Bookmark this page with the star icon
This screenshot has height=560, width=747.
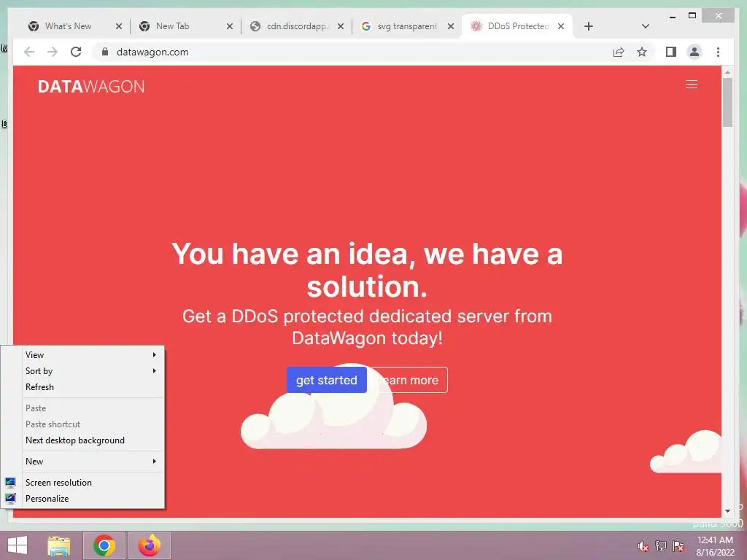click(642, 52)
